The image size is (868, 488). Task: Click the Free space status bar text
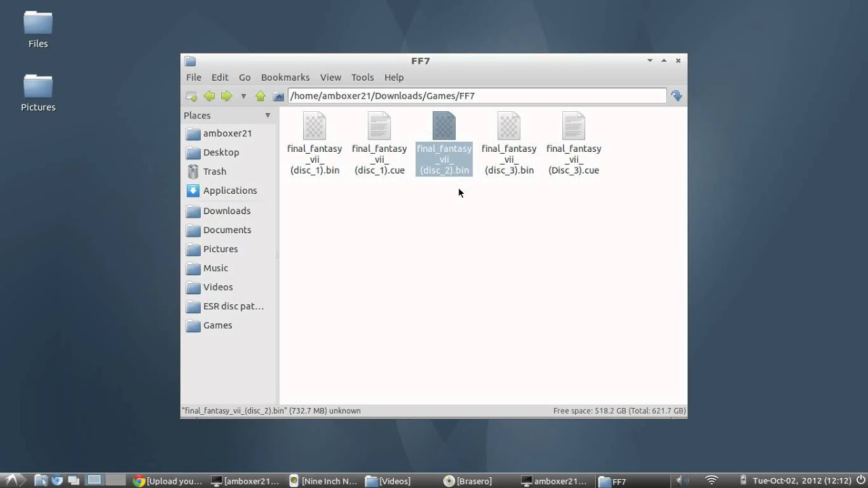619,411
